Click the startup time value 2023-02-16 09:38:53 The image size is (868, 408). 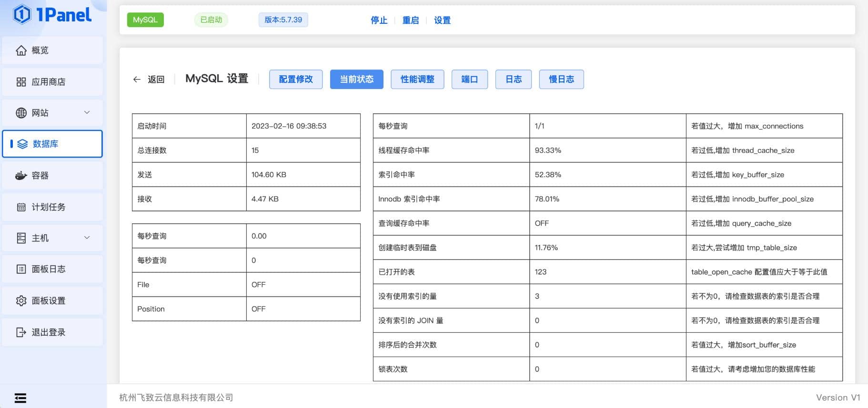click(289, 126)
